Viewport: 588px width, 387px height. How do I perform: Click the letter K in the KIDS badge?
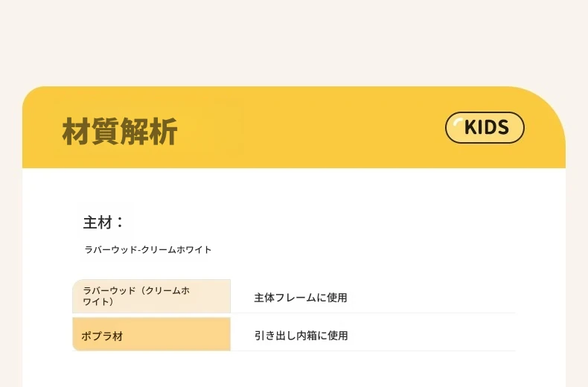[x=470, y=128]
